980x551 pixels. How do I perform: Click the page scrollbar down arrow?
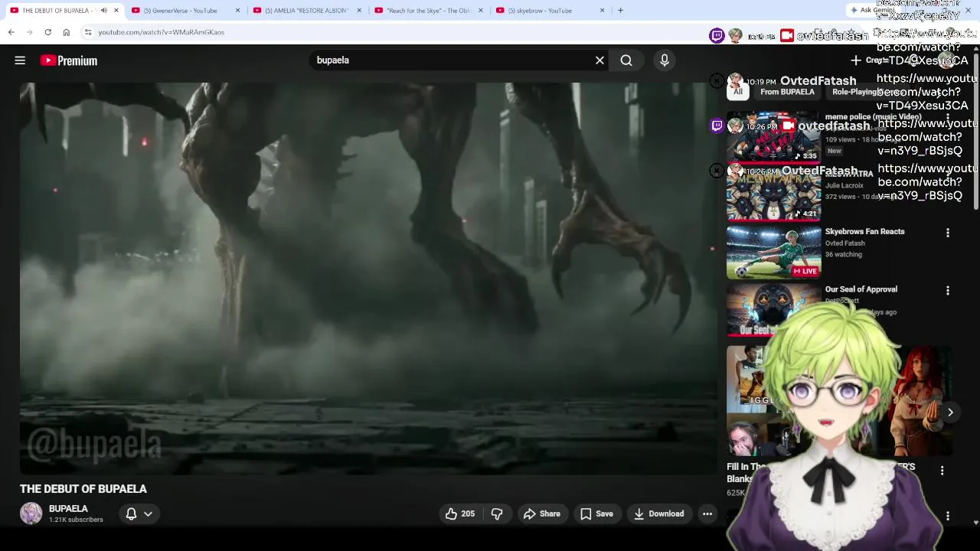click(x=975, y=523)
